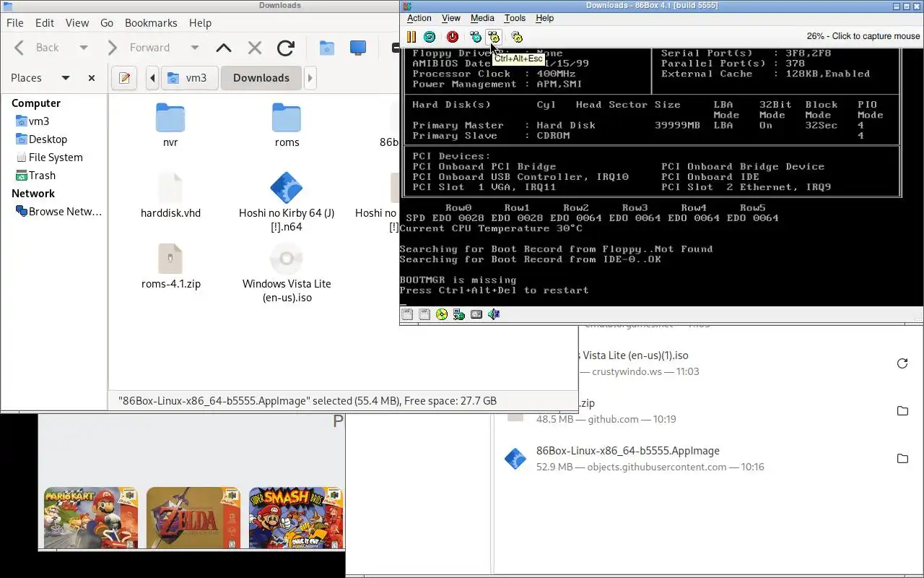
Task: Open the File menu in file manager
Action: tap(14, 23)
